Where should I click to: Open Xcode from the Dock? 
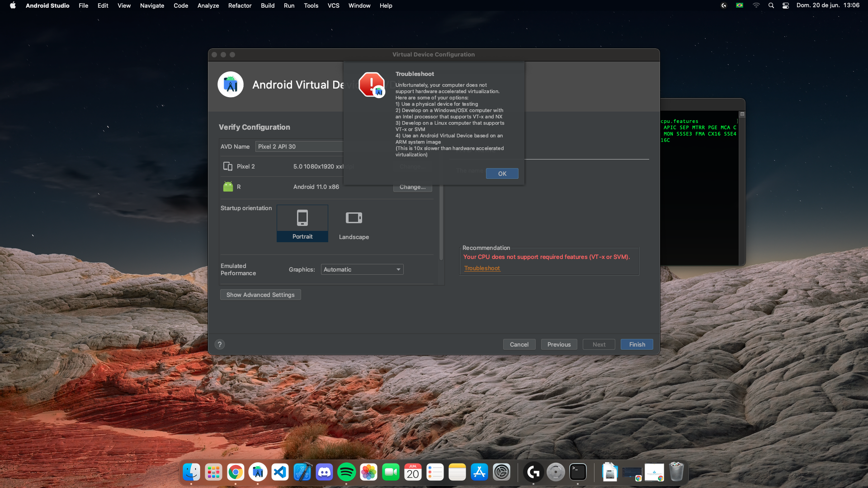[302, 472]
